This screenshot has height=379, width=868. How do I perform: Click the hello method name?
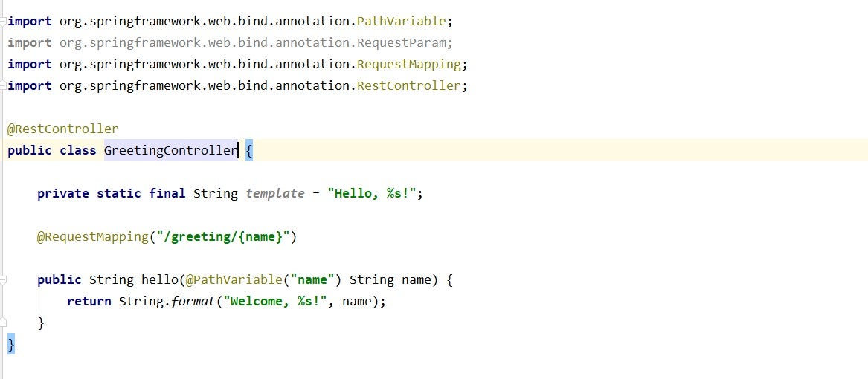(x=159, y=279)
